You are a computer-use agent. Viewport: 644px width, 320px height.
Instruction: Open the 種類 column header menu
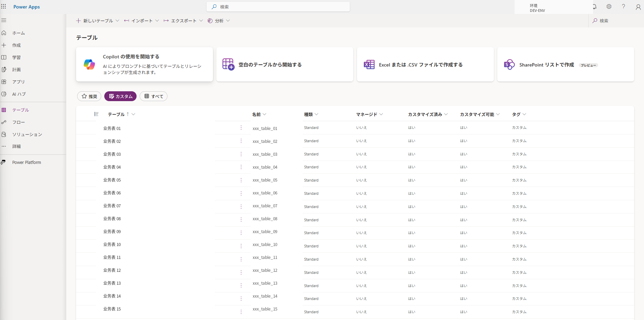click(x=317, y=114)
